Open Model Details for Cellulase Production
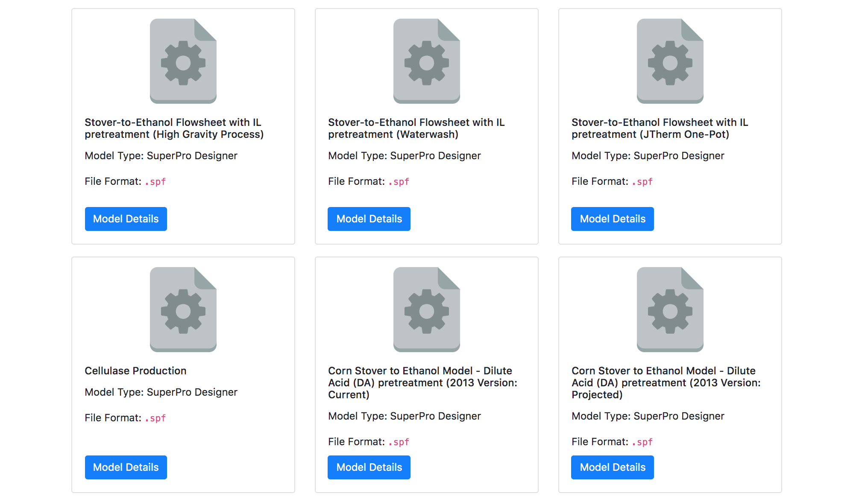The image size is (868, 496). 126,467
